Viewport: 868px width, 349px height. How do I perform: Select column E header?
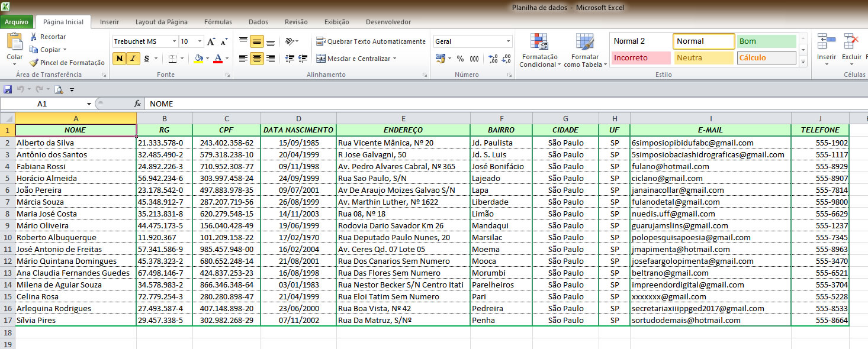403,118
